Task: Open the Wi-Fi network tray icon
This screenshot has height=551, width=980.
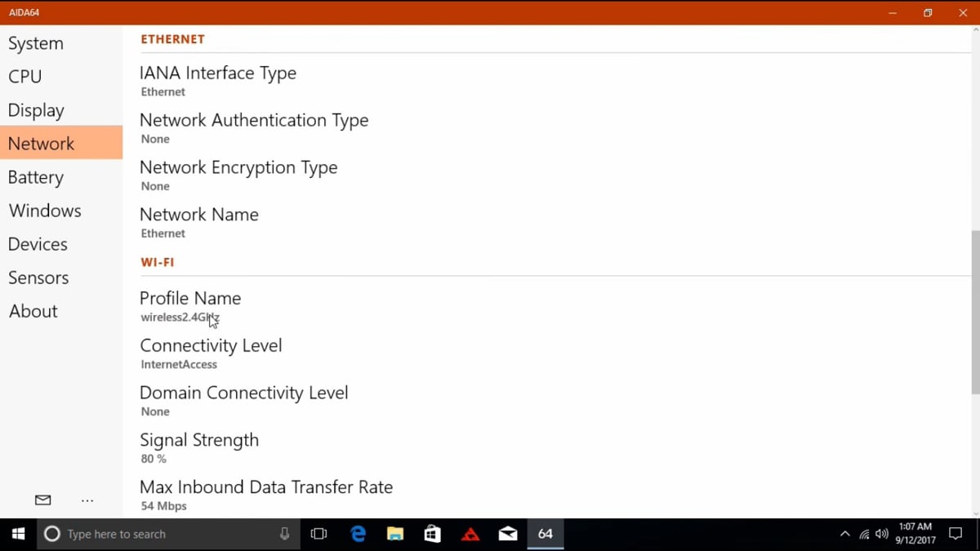Action: (864, 534)
